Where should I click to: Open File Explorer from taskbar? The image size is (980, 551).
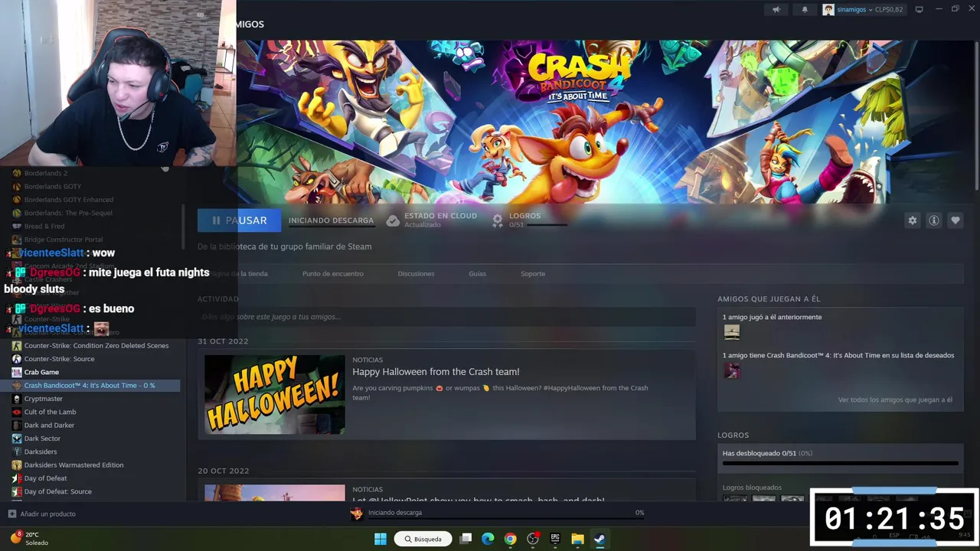coord(577,539)
